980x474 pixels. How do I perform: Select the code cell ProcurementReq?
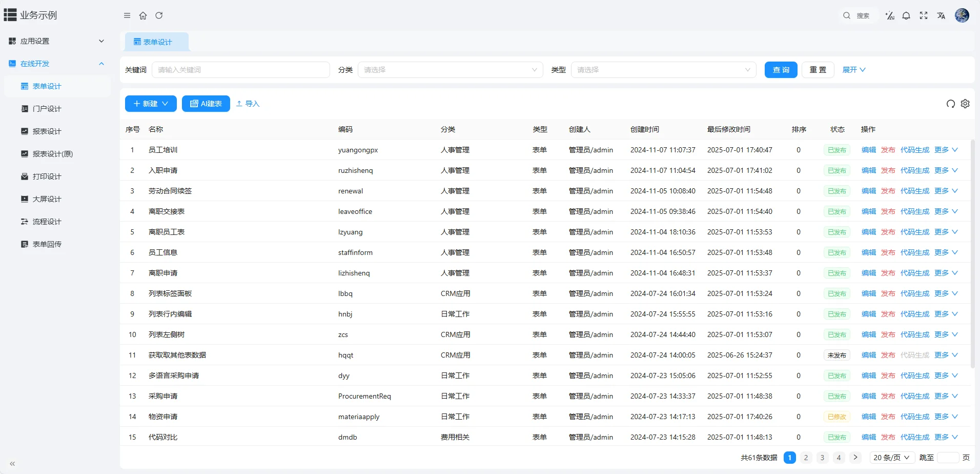point(364,396)
